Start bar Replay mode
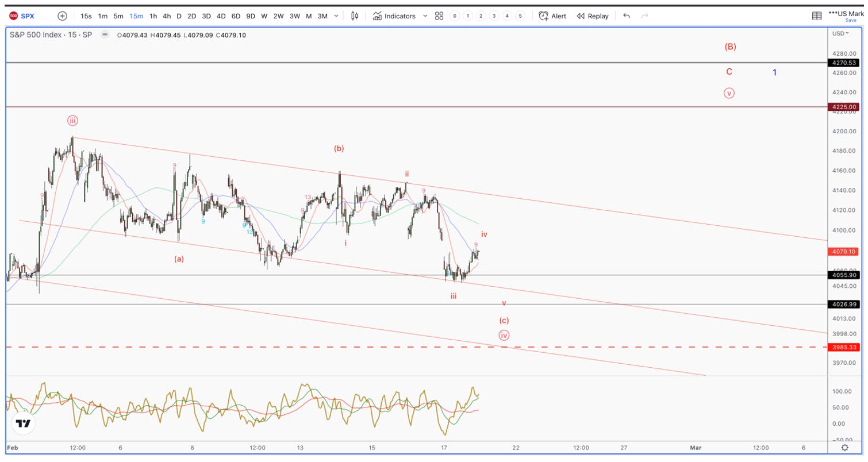The height and width of the screenshot is (462, 868). tap(592, 16)
